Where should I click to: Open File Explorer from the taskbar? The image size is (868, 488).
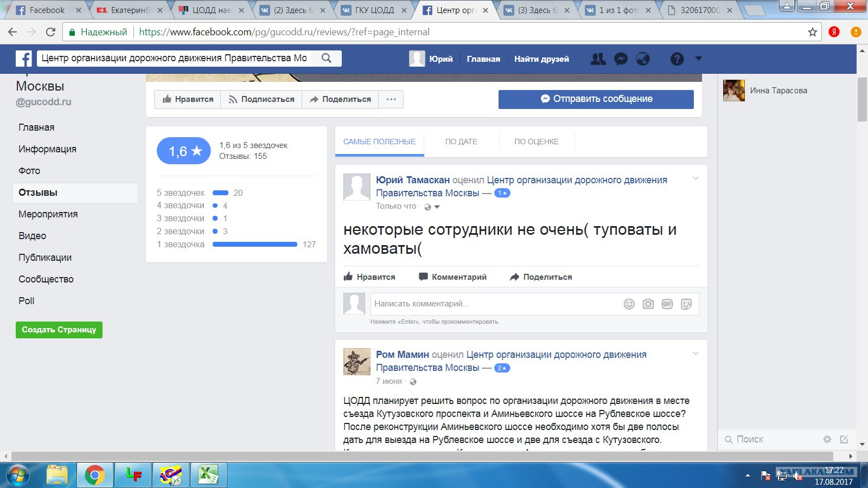click(57, 476)
